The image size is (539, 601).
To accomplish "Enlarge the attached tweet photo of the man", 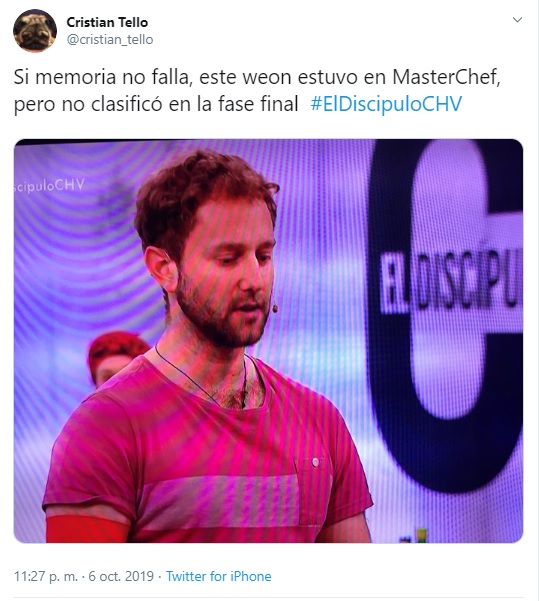I will pyautogui.click(x=268, y=341).
